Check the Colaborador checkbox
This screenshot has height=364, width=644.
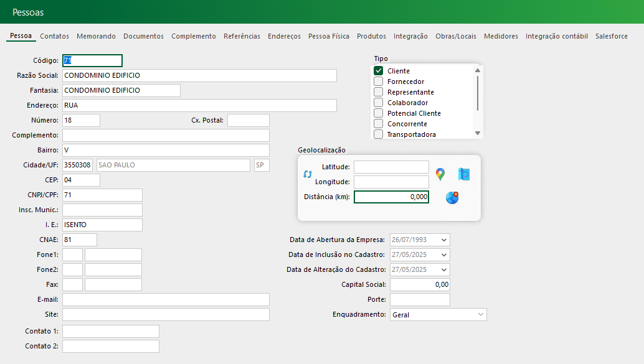[378, 103]
